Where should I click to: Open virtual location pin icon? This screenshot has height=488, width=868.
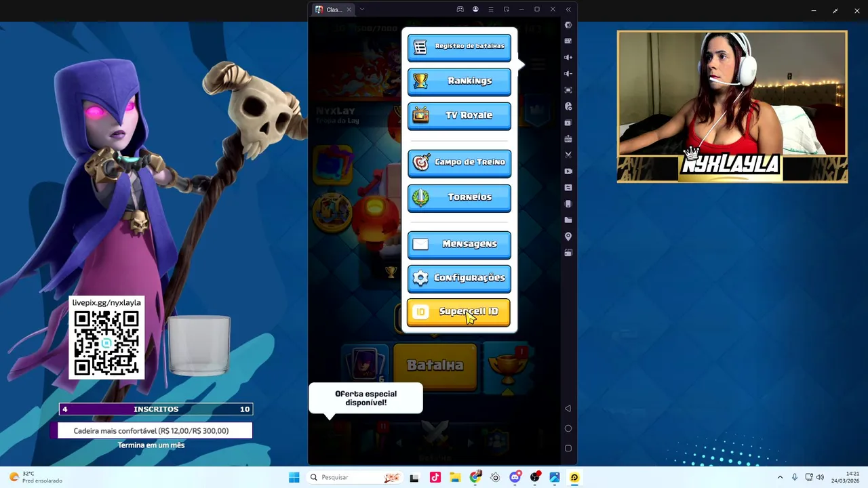[568, 237]
